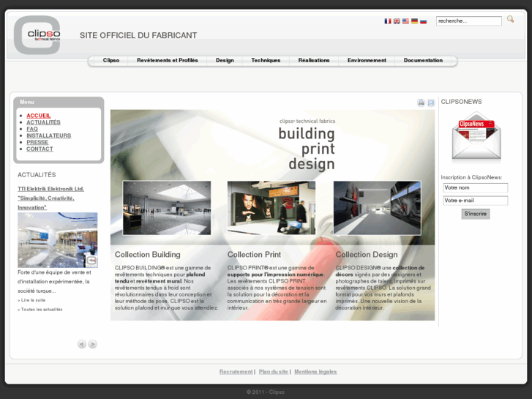Open the Documentation menu
532x399 pixels.
tap(423, 61)
